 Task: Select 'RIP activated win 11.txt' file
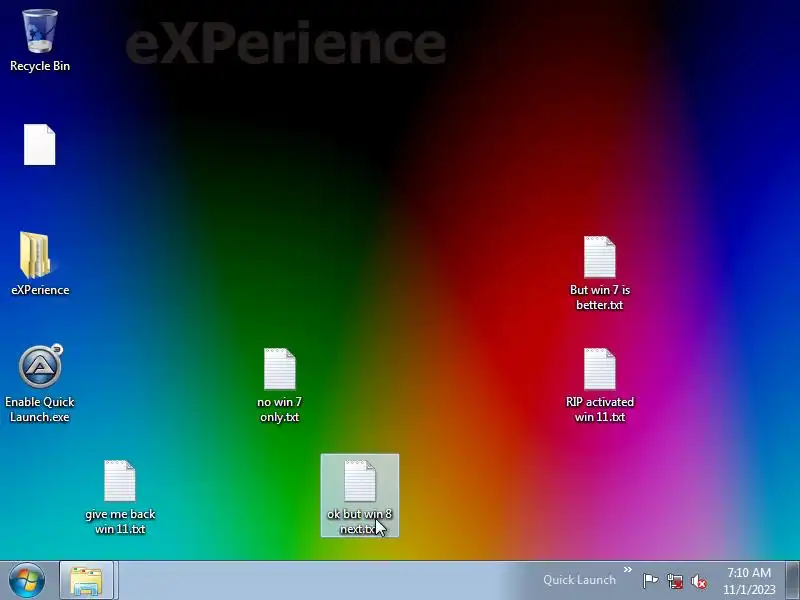(x=599, y=385)
